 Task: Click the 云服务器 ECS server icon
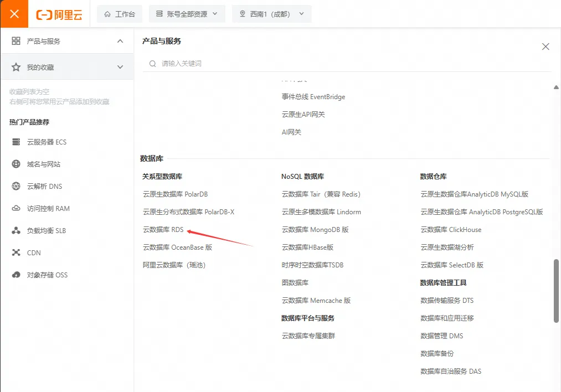click(16, 142)
